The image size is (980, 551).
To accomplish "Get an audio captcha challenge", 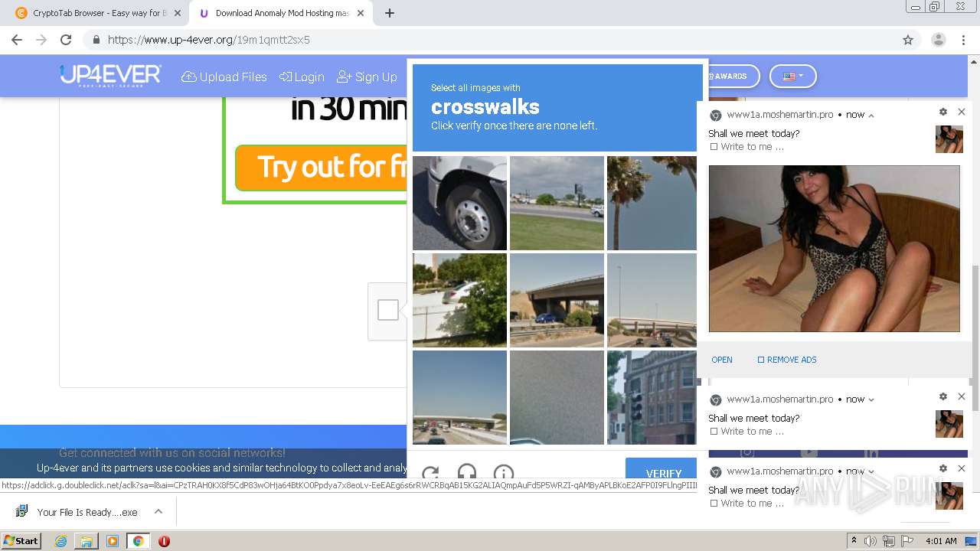I will [x=466, y=472].
